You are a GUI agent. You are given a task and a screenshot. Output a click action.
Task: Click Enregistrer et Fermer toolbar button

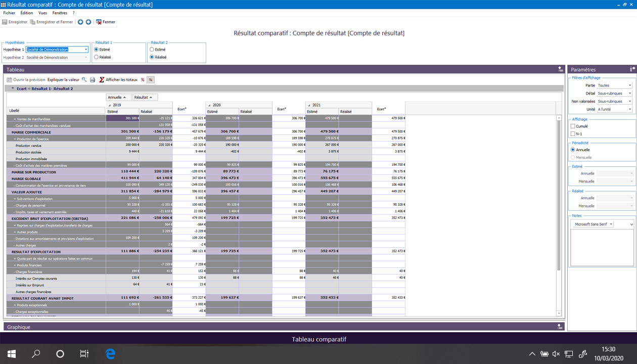pos(51,22)
